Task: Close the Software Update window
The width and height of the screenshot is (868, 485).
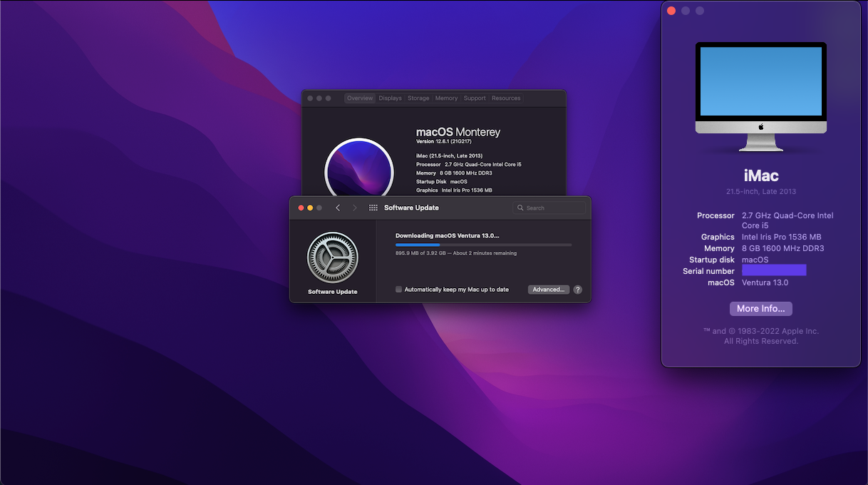Action: 301,208
